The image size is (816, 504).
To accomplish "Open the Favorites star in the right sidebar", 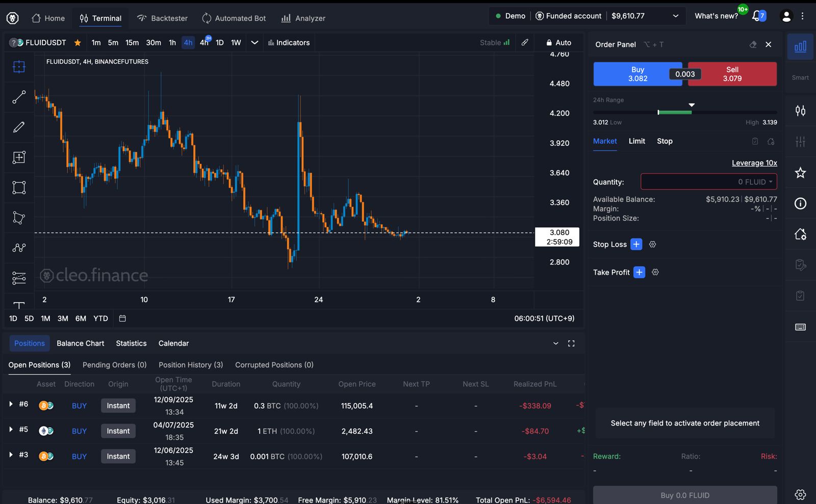I will tap(800, 173).
